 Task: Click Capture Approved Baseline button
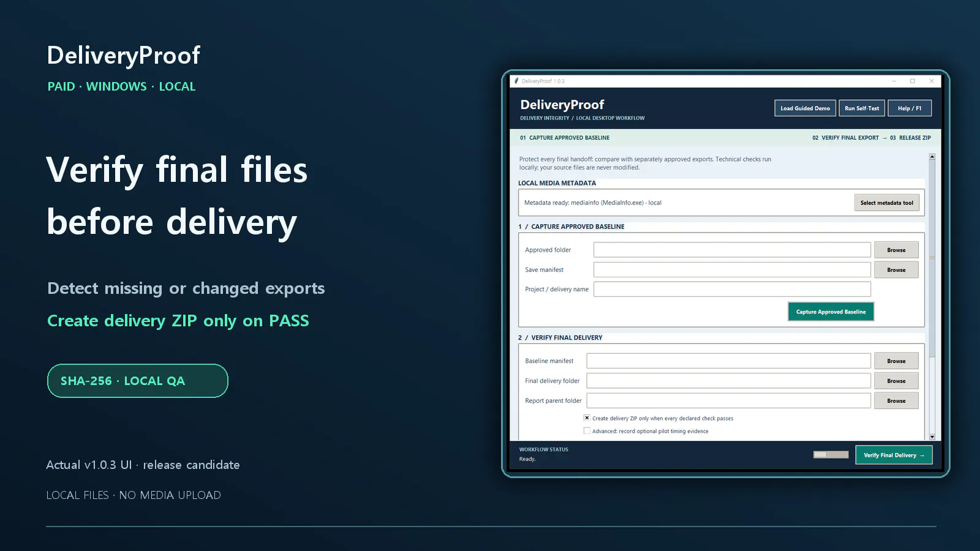point(831,312)
